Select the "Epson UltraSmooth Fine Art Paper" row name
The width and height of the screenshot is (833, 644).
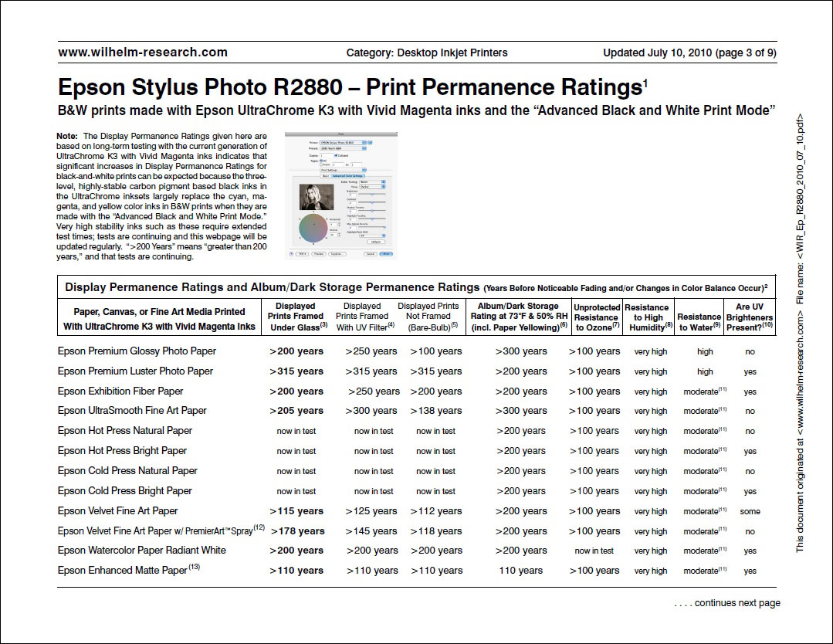coord(132,411)
